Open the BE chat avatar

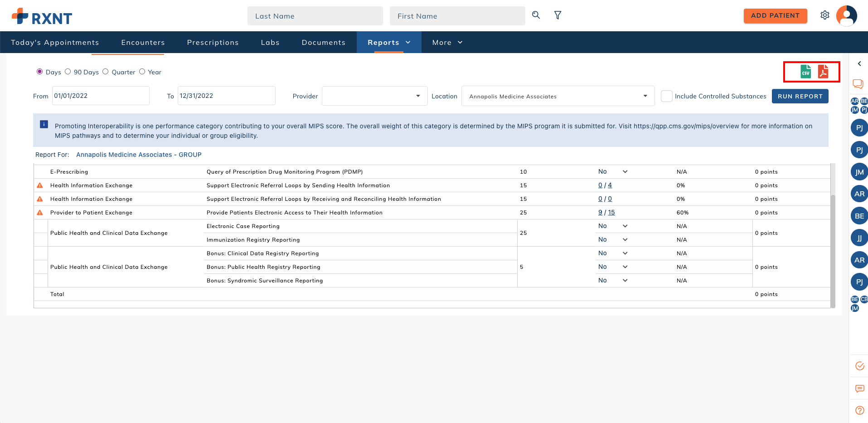pyautogui.click(x=859, y=216)
